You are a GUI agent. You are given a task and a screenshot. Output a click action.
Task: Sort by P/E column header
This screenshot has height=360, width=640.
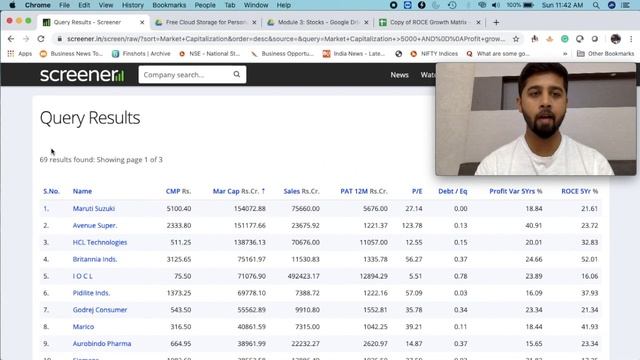point(417,191)
